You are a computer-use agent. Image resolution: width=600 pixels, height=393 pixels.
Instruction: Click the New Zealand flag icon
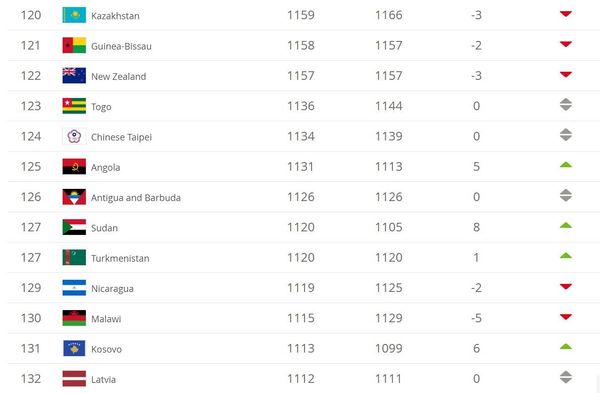point(74,75)
